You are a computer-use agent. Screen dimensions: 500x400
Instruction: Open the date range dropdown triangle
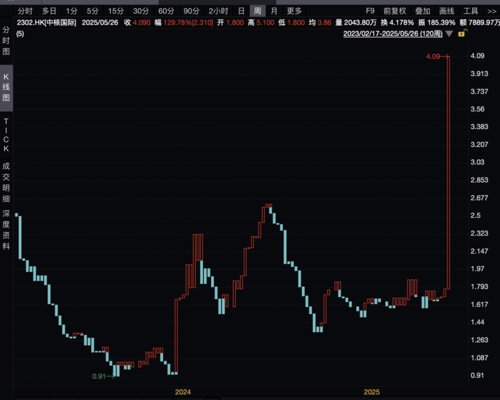tap(449, 34)
